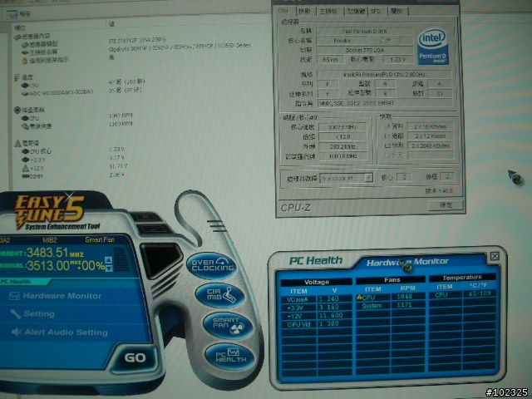Select the PC Health tab title
This screenshot has width=532, height=399.
(x=316, y=260)
